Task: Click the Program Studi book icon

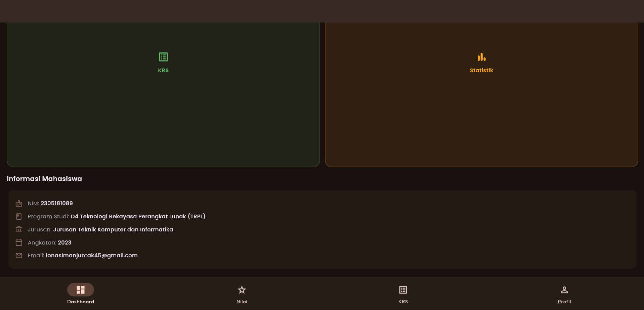Action: click(19, 217)
